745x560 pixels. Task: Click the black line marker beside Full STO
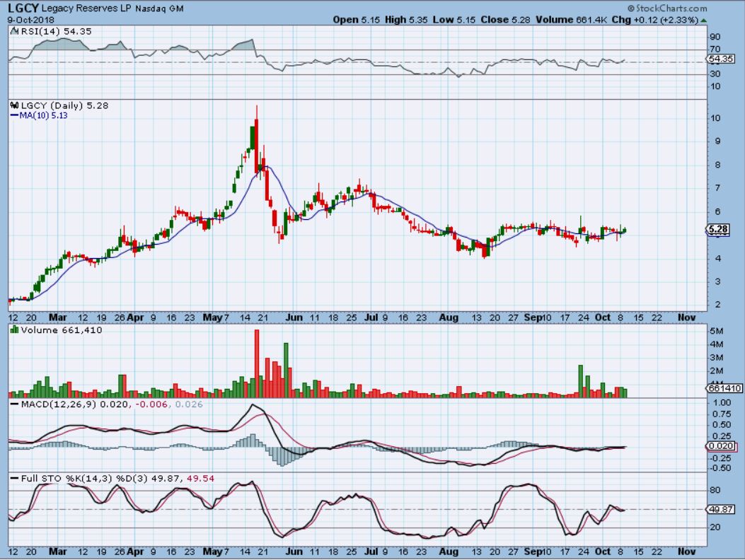pos(14,479)
